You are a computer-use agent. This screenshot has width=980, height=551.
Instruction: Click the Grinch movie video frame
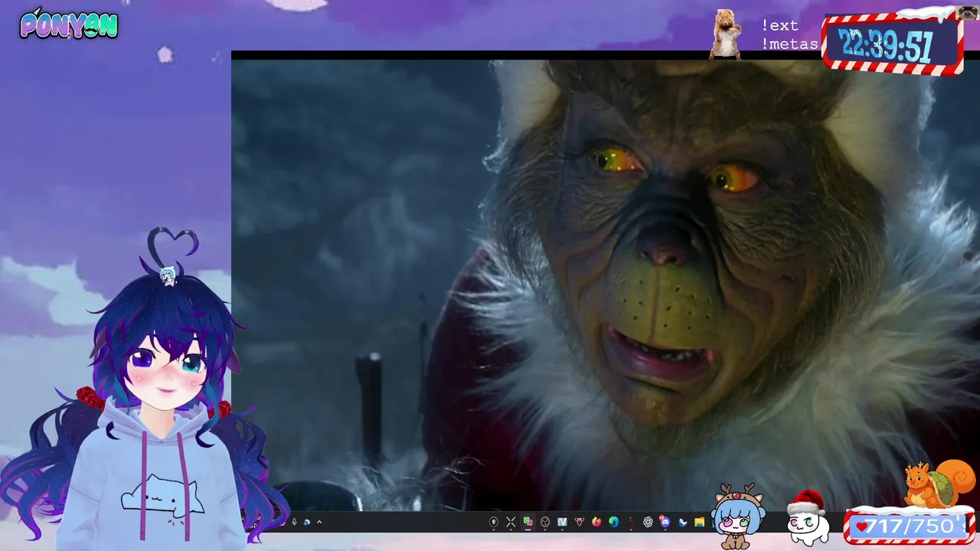pos(606,285)
